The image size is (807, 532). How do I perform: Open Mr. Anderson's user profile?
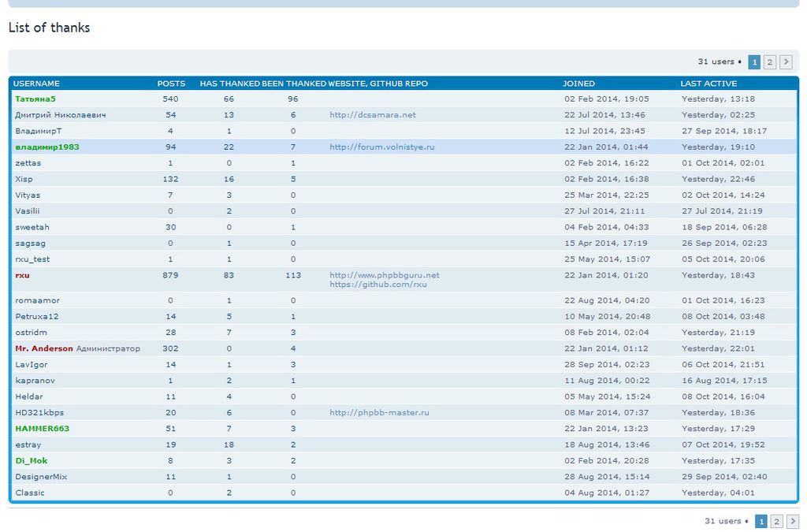pos(43,348)
